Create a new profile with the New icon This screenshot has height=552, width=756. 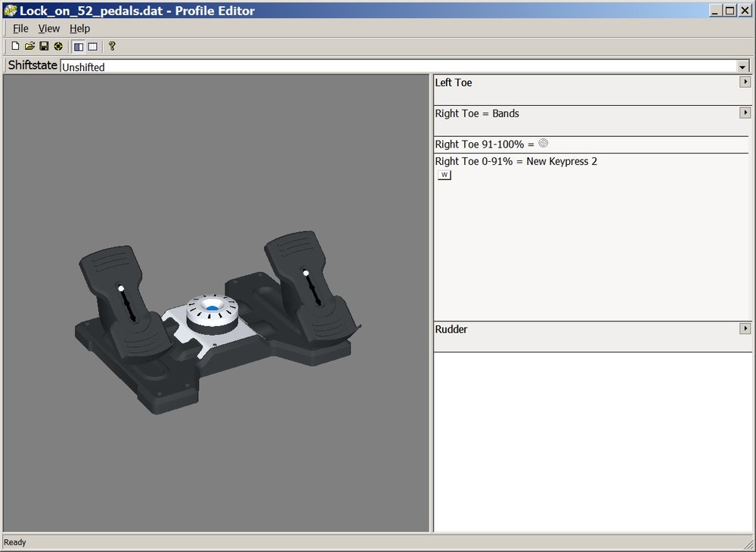pyautogui.click(x=15, y=46)
